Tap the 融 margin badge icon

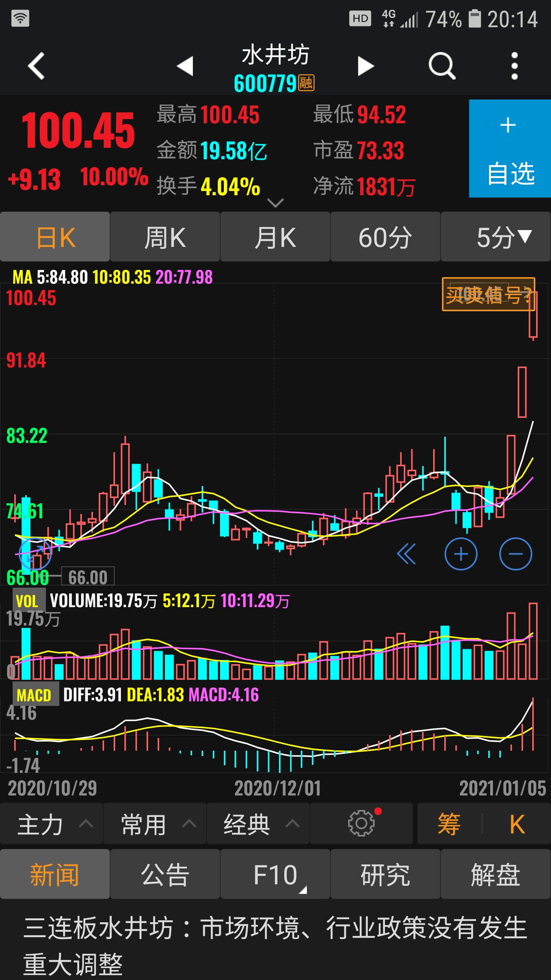[x=306, y=83]
